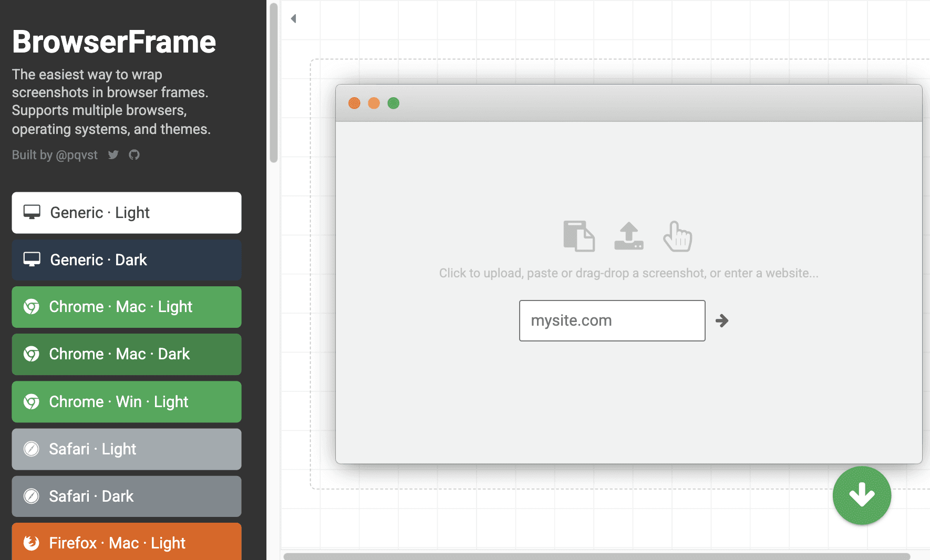Viewport: 930px width, 560px height.
Task: Choose the Chrome · Mac · Dark frame
Action: [127, 354]
